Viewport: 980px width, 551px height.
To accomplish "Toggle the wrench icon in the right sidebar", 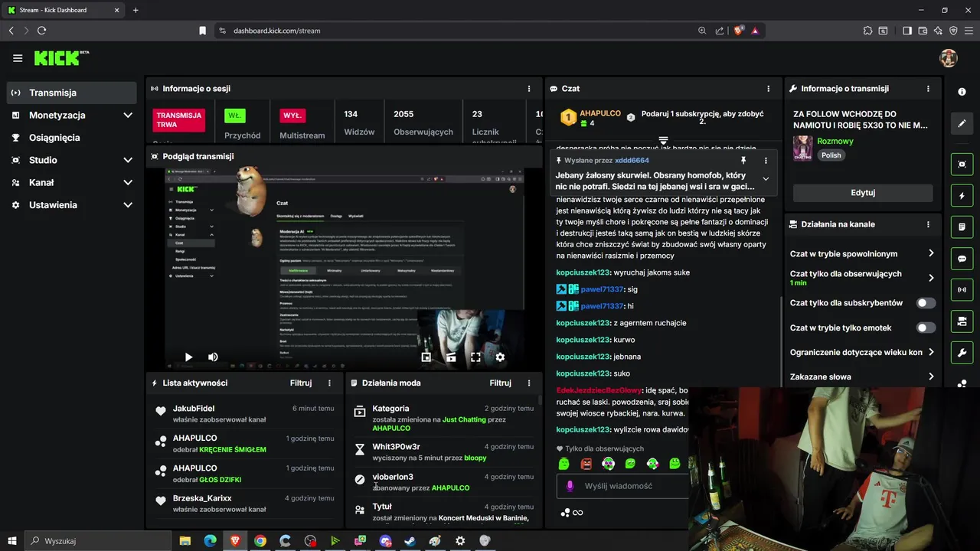I will pyautogui.click(x=962, y=352).
